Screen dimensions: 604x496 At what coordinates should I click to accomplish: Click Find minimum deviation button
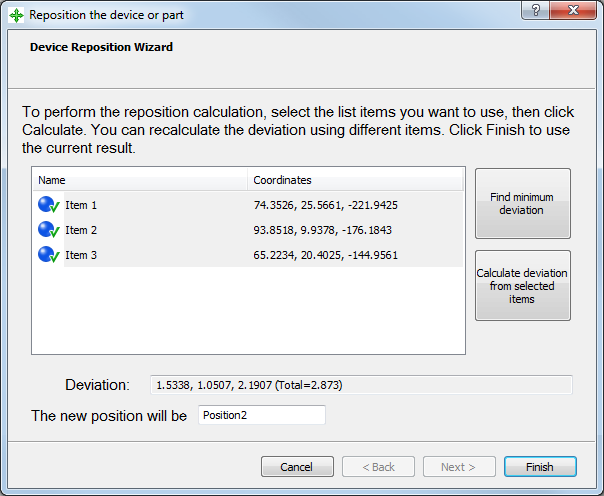point(522,204)
